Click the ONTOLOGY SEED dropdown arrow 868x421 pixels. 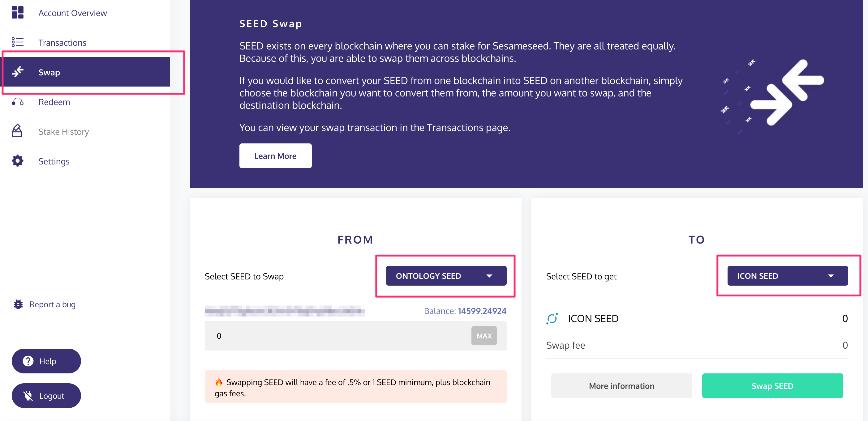489,276
